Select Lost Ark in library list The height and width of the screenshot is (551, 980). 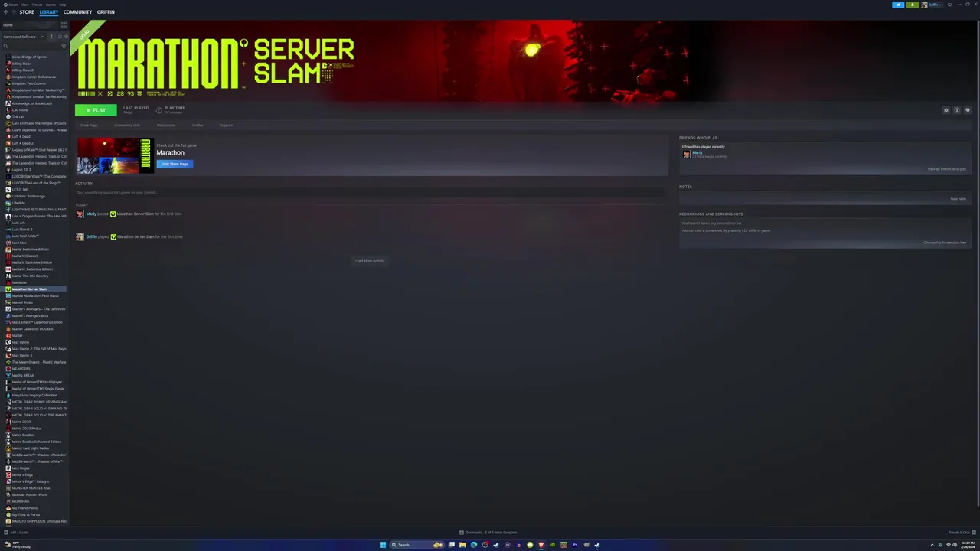click(x=18, y=223)
